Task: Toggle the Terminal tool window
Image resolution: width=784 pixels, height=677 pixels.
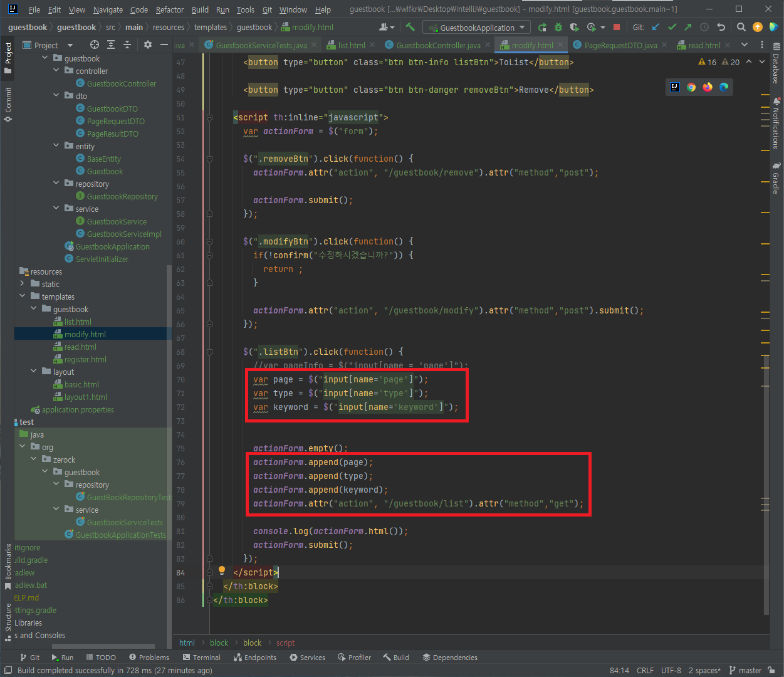Action: pos(202,658)
